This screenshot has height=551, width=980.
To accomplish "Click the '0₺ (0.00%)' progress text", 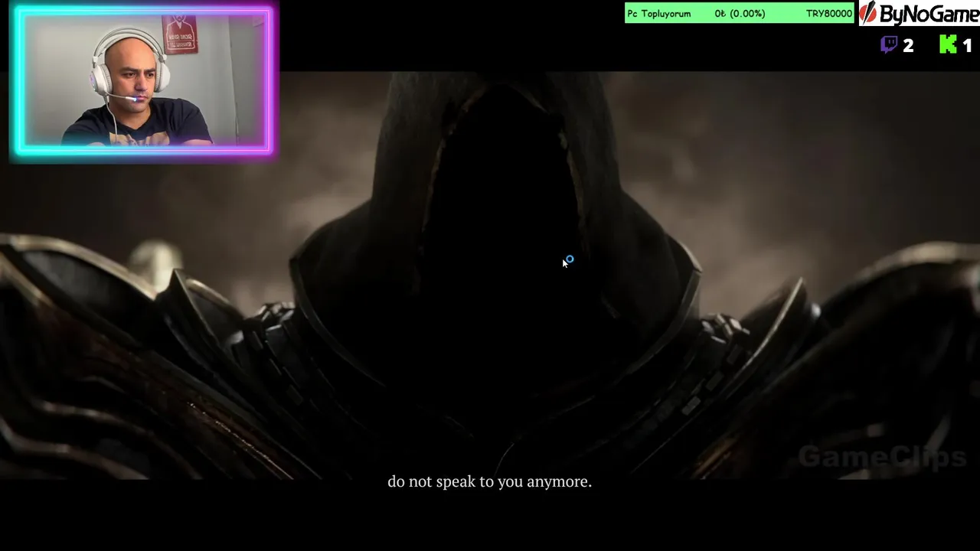I will pos(740,14).
